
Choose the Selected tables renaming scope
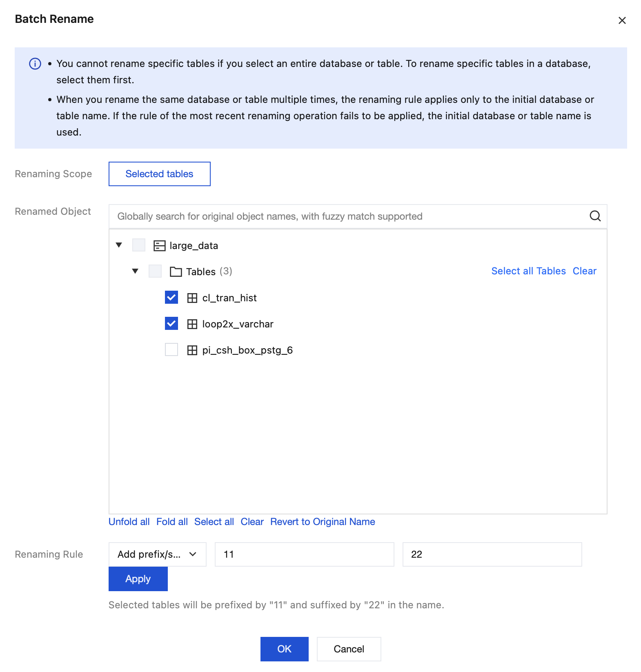[159, 174]
